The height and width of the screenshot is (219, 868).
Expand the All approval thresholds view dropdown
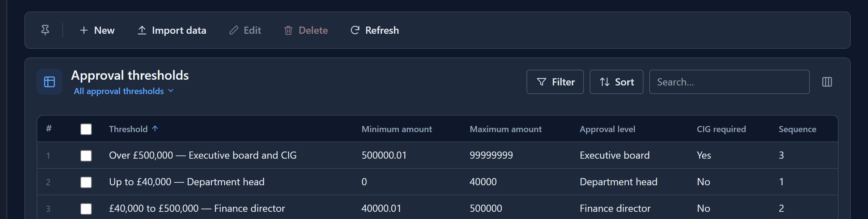(124, 91)
